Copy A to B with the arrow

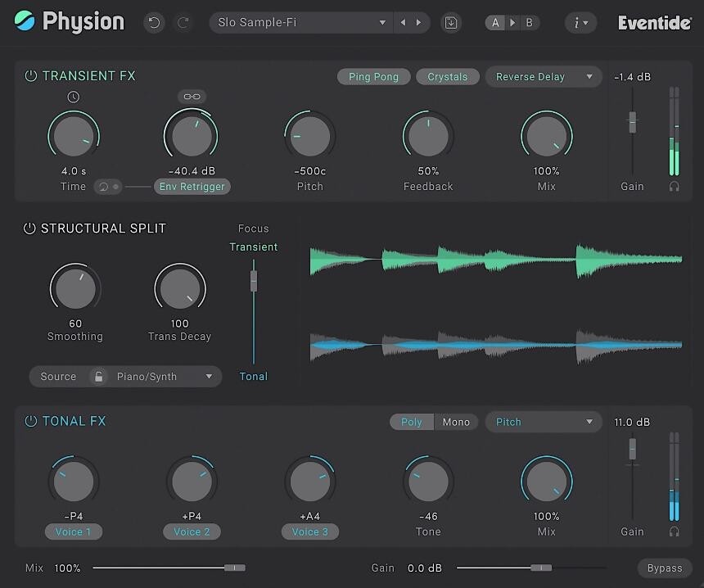coord(512,22)
